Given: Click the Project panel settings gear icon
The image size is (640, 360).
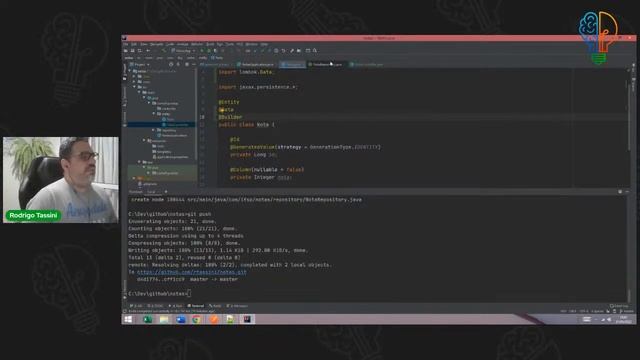Looking at the screenshot, I should (x=187, y=64).
